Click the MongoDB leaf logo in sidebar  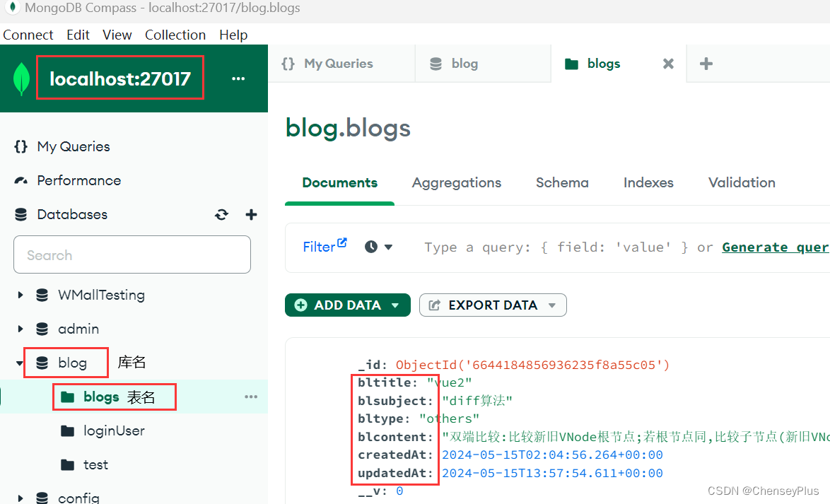point(21,79)
